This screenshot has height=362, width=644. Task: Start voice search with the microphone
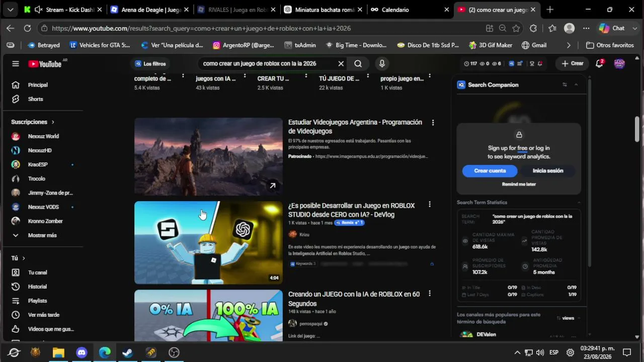click(x=382, y=64)
